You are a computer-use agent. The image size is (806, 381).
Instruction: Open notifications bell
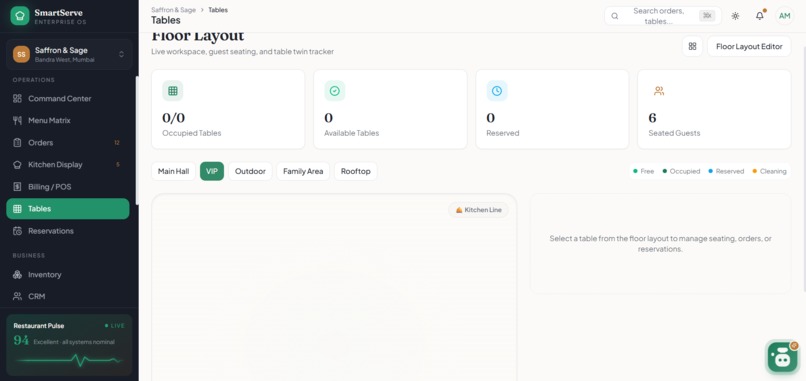pyautogui.click(x=759, y=16)
